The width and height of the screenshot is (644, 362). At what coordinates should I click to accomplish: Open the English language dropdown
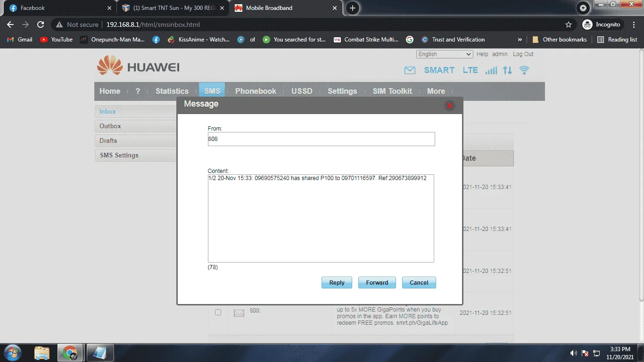[x=445, y=54]
